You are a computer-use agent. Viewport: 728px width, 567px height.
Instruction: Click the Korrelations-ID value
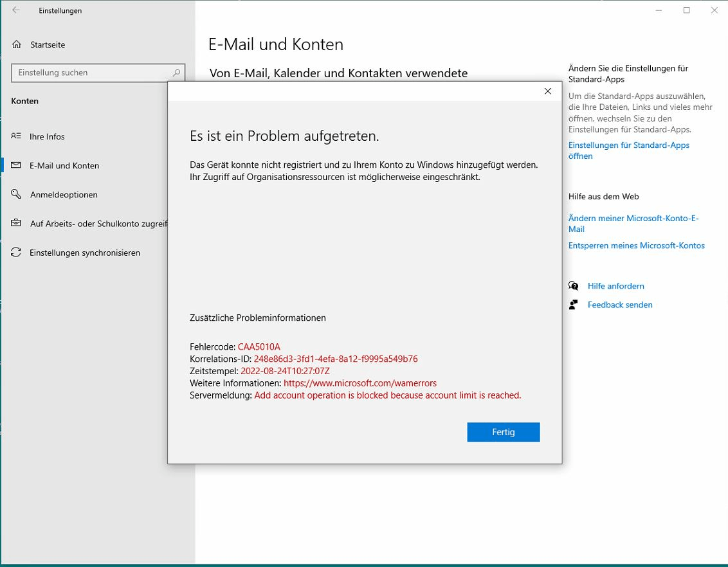tap(336, 359)
